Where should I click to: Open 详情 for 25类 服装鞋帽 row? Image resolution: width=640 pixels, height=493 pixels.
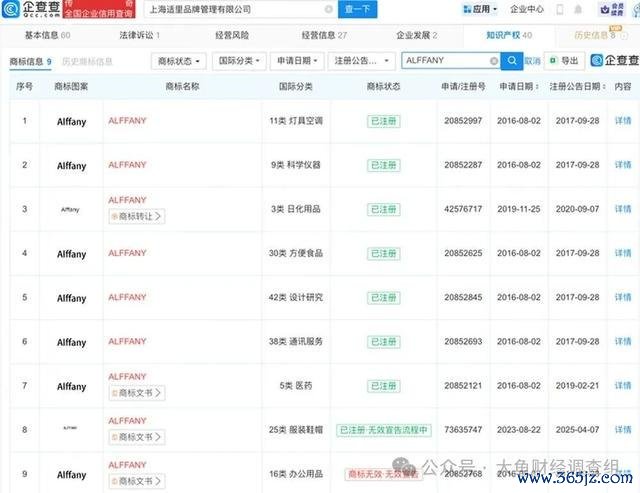point(623,430)
